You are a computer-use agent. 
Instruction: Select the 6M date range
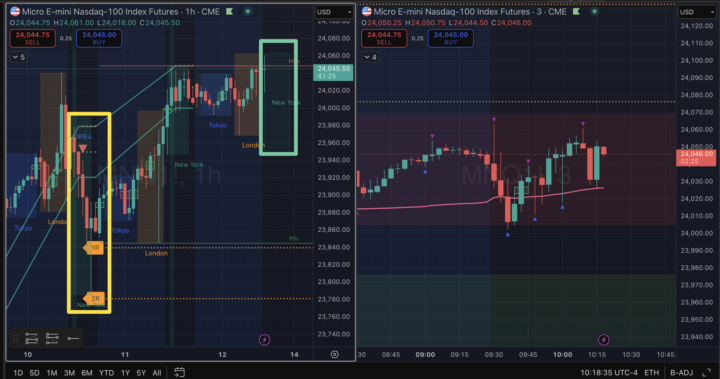(x=87, y=373)
